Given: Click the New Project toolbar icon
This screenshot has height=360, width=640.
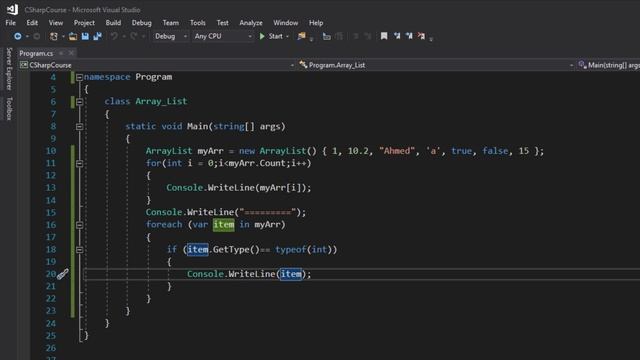Looking at the screenshot, I should point(53,36).
